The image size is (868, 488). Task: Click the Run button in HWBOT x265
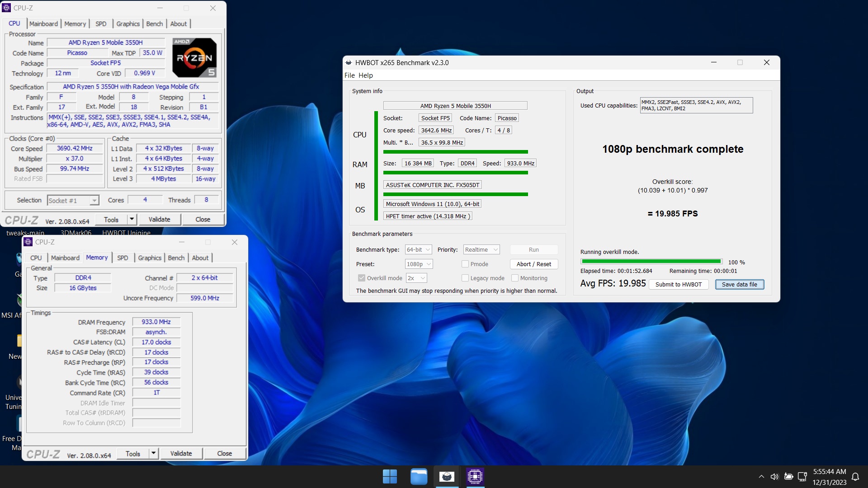[x=534, y=249]
